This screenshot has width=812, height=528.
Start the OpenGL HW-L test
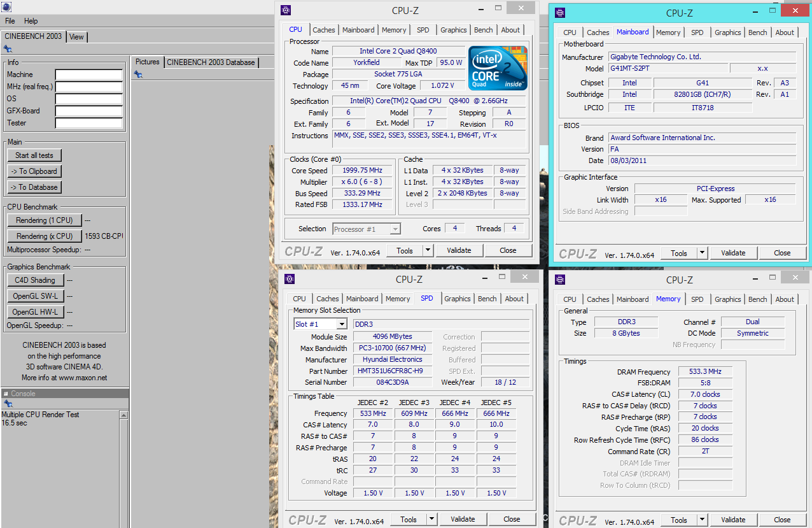pyautogui.click(x=35, y=312)
